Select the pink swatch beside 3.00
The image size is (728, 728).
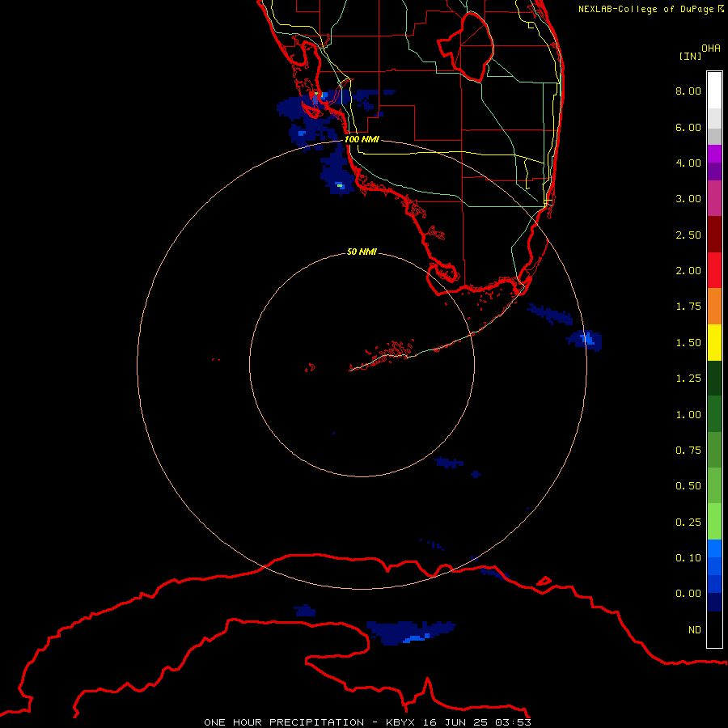714,198
